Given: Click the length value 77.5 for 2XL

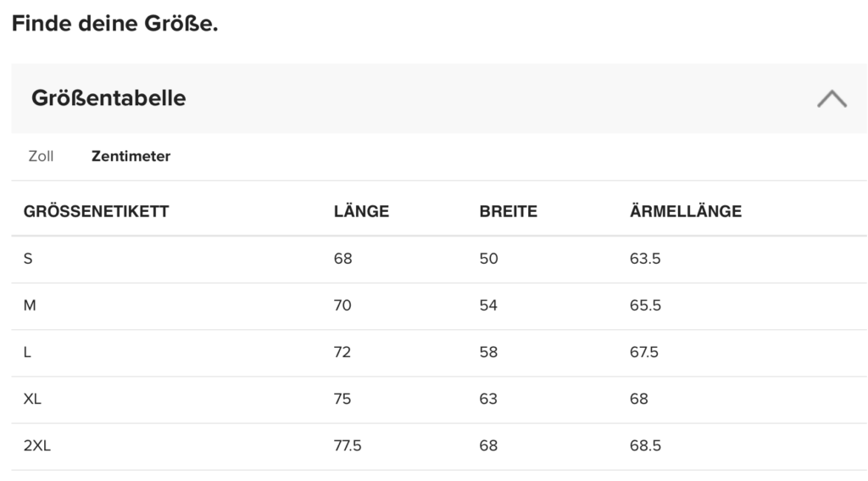Looking at the screenshot, I should 348,445.
